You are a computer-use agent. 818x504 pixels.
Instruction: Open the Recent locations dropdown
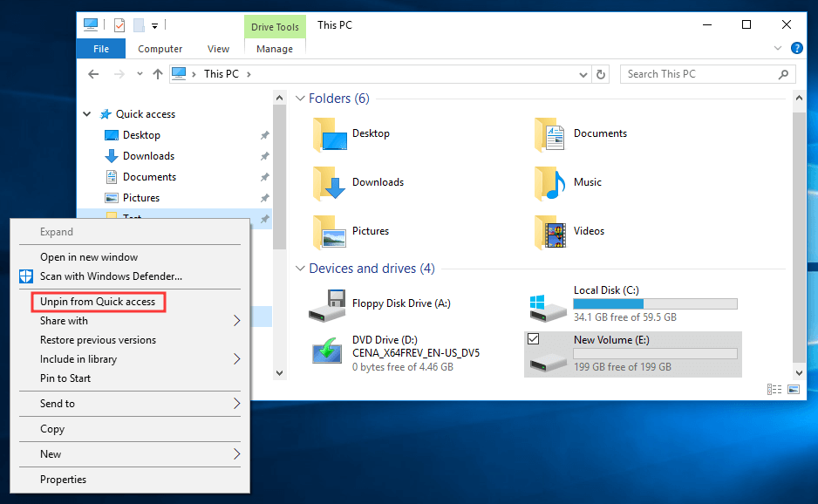140,74
